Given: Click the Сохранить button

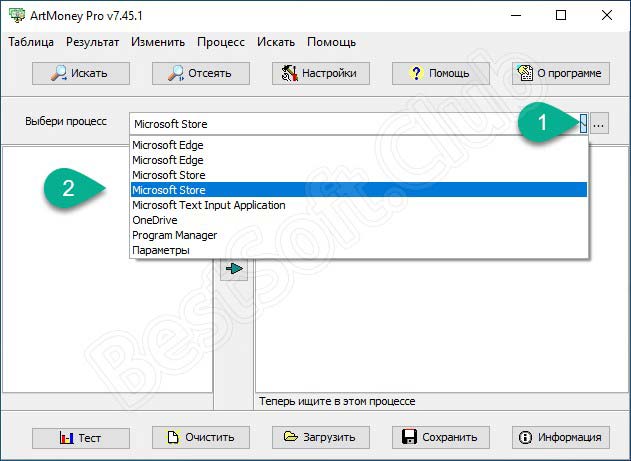Looking at the screenshot, I should pos(441,437).
